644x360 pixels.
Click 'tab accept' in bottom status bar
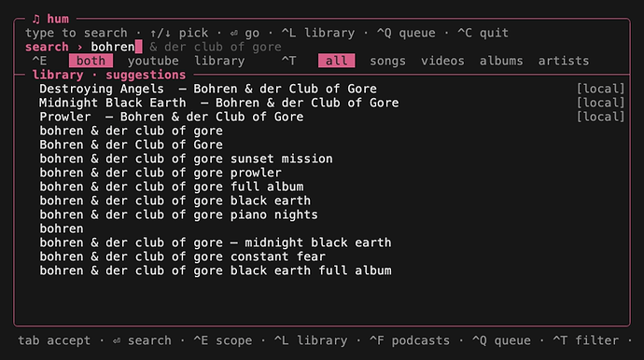pos(54,340)
